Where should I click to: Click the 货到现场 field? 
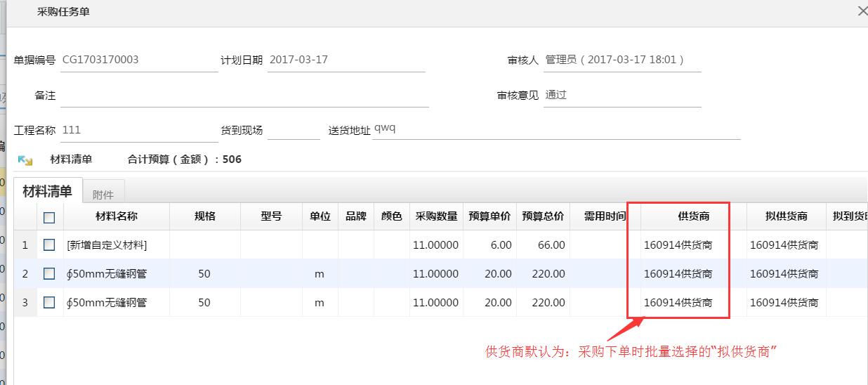coord(293,131)
